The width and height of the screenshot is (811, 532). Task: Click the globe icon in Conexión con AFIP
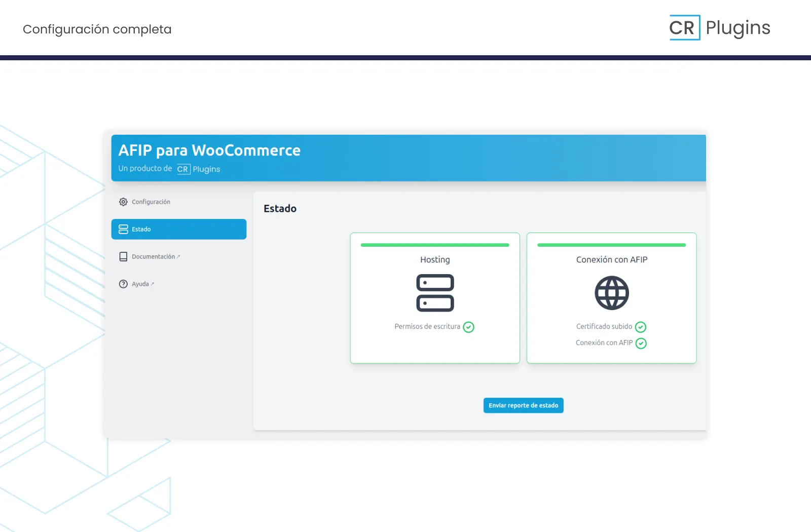[x=611, y=293]
